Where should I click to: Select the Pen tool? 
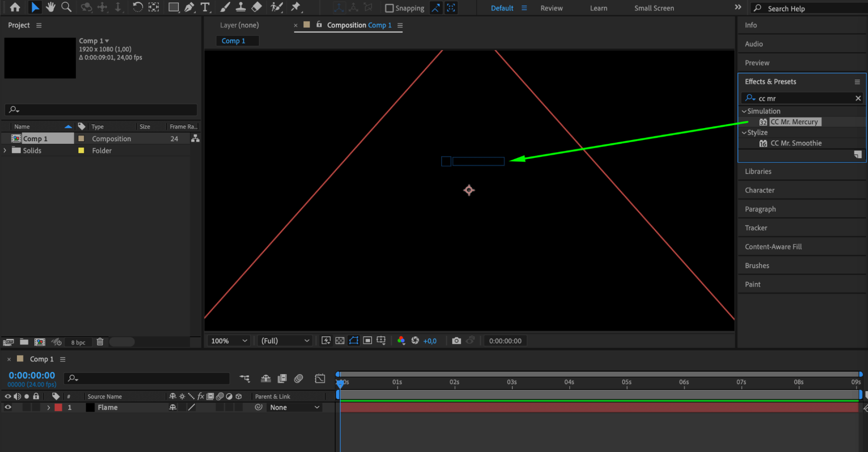coord(189,7)
